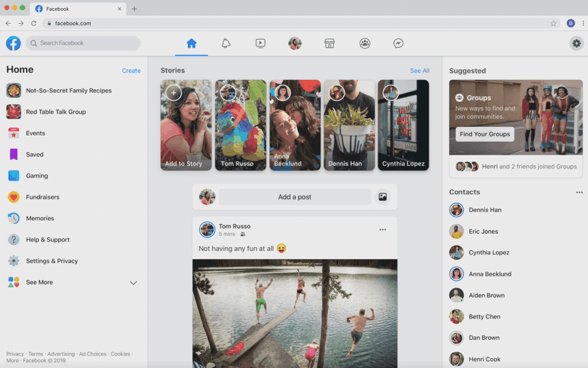Select Cynthia Lopez in the Contacts list
The image size is (588, 368).
(x=489, y=253)
